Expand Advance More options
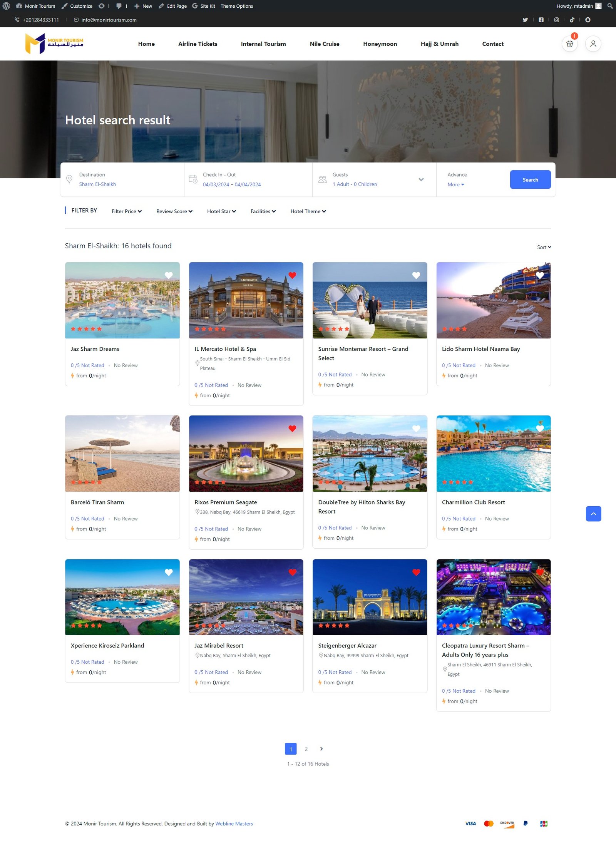 pyautogui.click(x=456, y=184)
